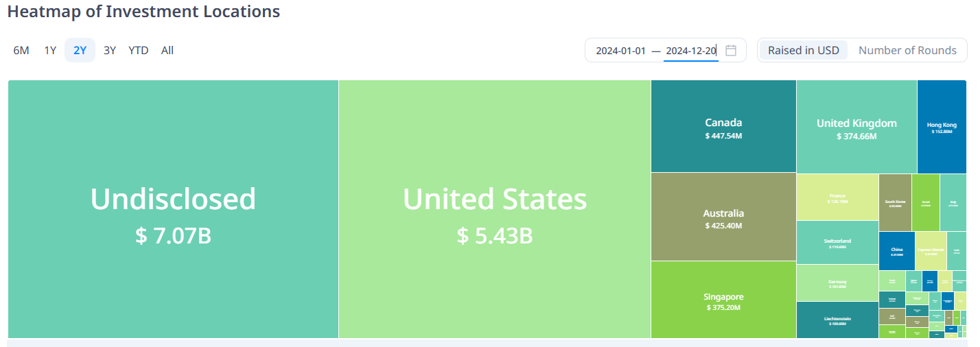Click the end date 2024-12-20 field
The width and height of the screenshot is (980, 347).
point(690,50)
